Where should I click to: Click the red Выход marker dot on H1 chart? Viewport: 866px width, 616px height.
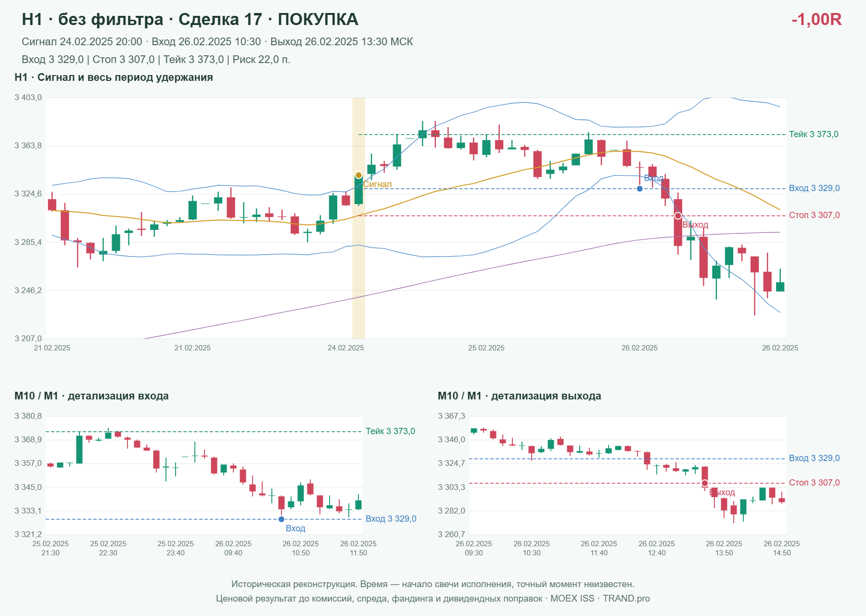tap(678, 216)
